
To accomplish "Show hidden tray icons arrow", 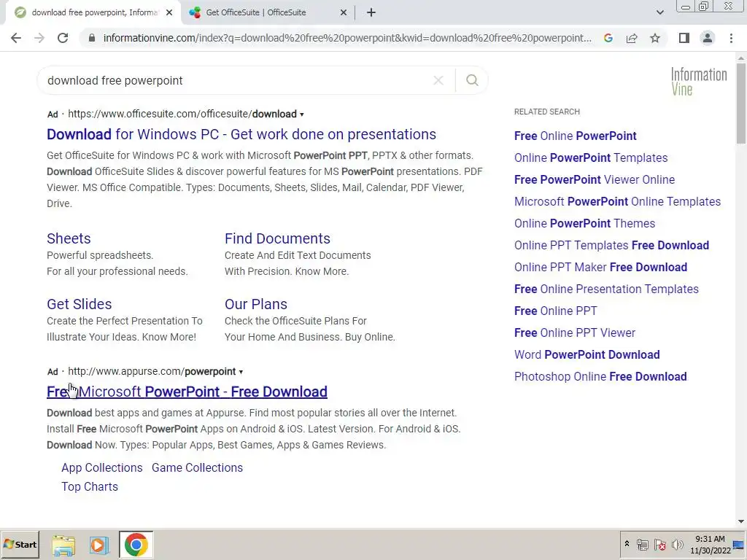I will click(x=627, y=544).
